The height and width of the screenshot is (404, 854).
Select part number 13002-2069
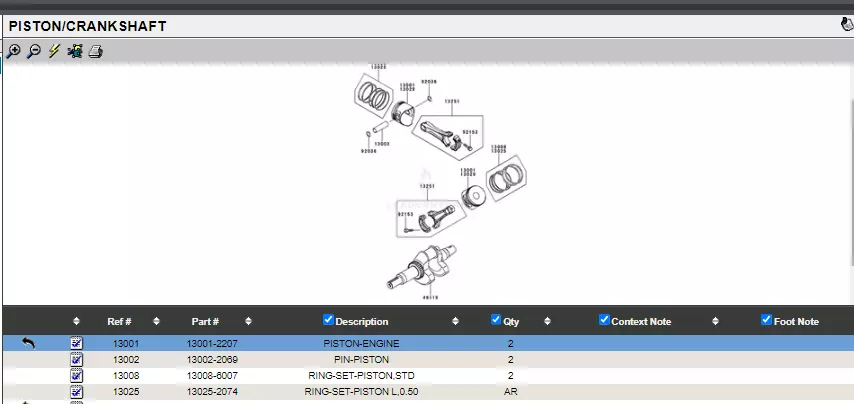click(212, 360)
